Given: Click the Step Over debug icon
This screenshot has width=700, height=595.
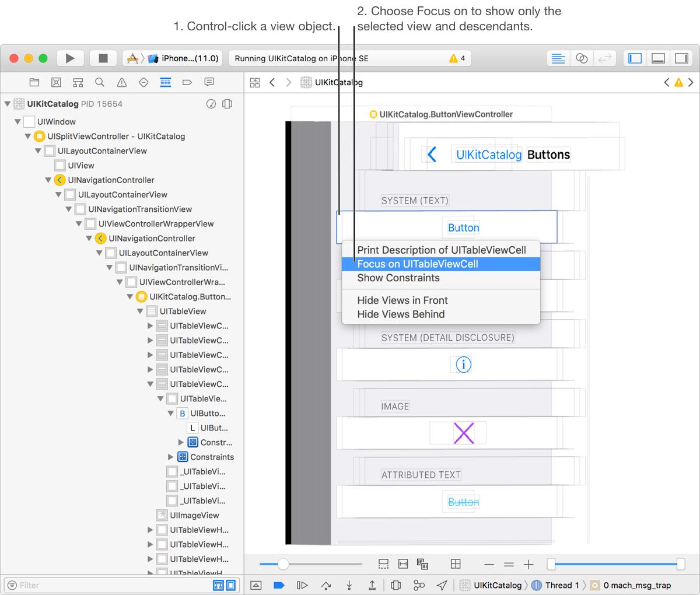Looking at the screenshot, I should tap(325, 585).
